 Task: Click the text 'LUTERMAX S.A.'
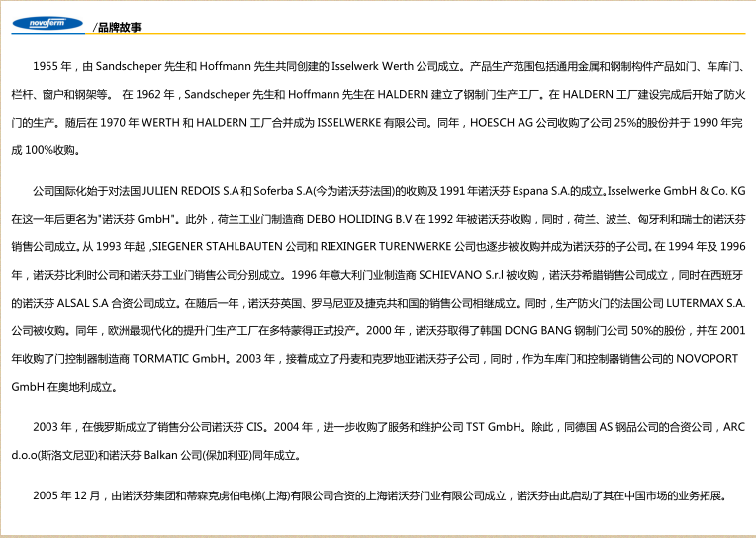[706, 303]
